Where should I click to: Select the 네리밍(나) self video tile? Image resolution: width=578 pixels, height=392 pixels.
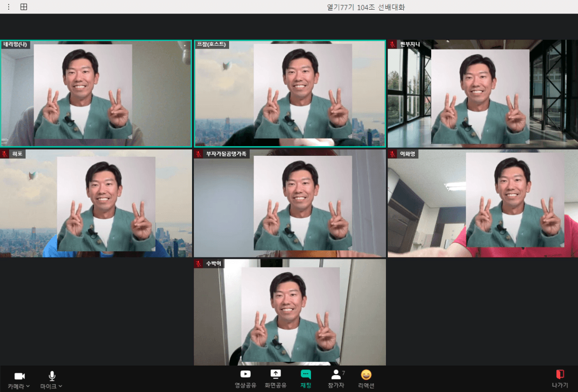96,93
